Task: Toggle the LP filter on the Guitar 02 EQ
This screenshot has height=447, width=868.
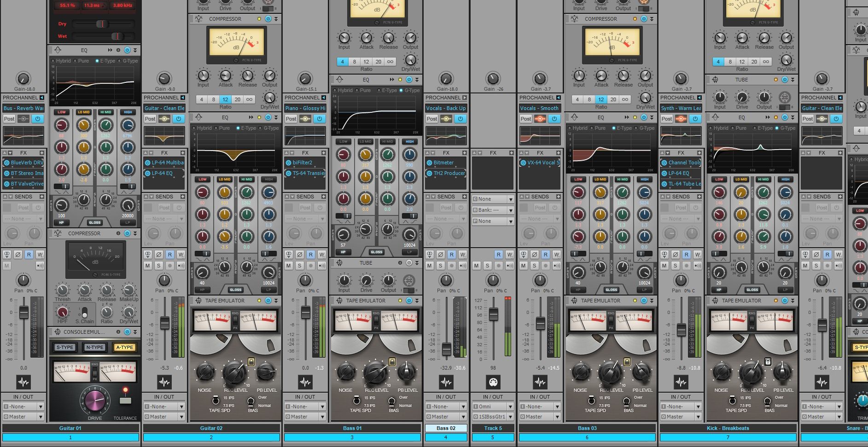Action: pyautogui.click(x=269, y=290)
